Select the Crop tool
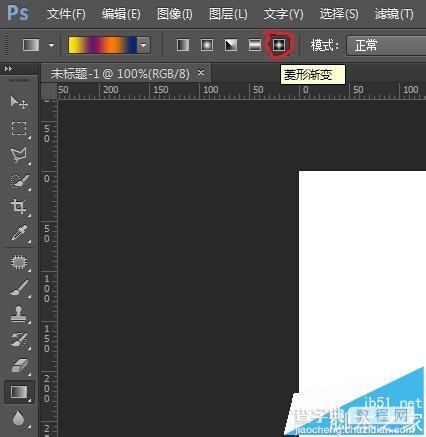This screenshot has height=437, width=426. point(19,207)
